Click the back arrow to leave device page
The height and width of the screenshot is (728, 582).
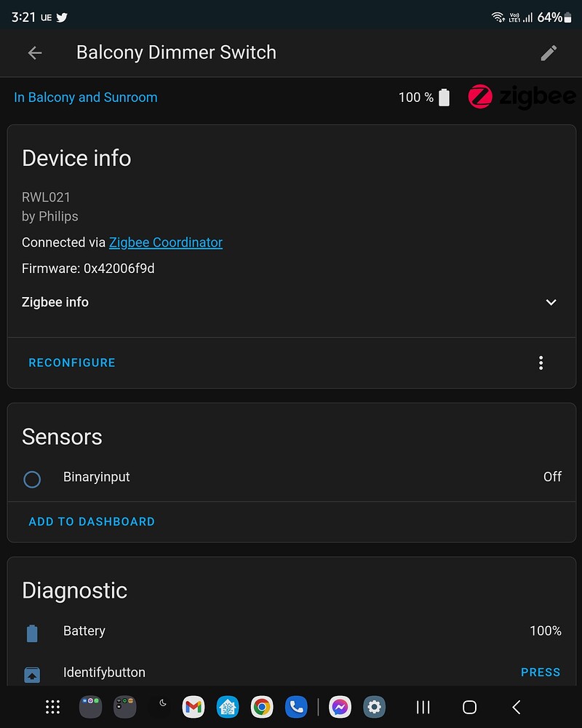[x=34, y=52]
